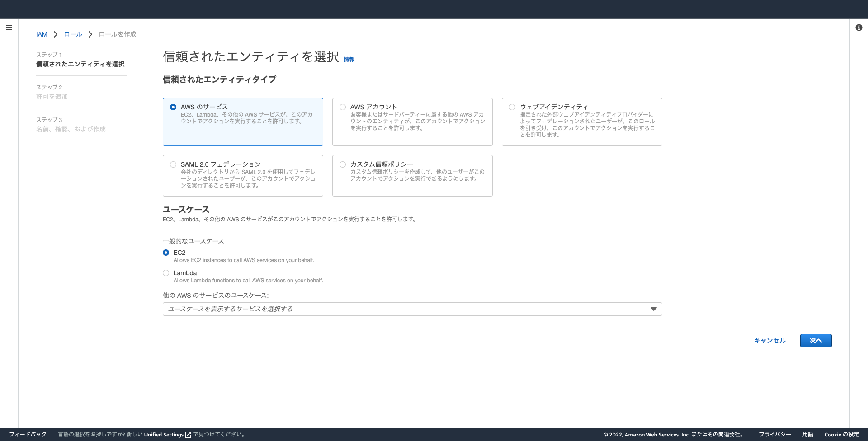This screenshot has width=868, height=441.
Task: Navigate to IAM via the breadcrumb
Action: [x=42, y=34]
